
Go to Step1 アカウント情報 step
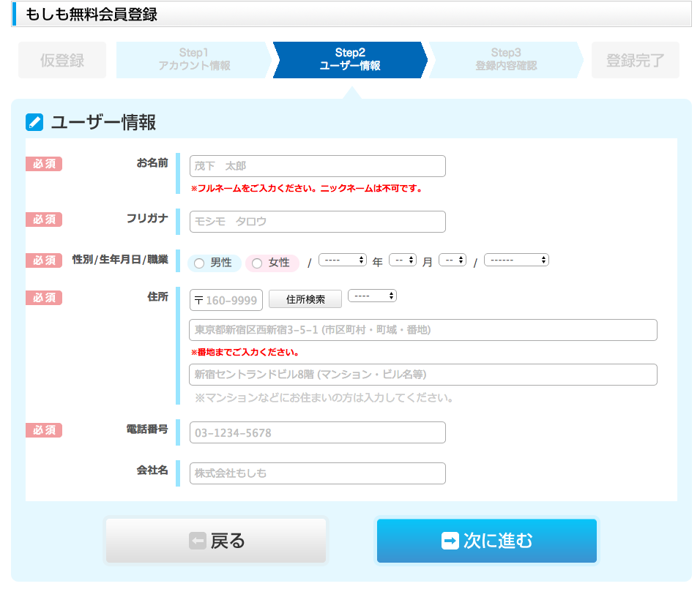[x=194, y=59]
